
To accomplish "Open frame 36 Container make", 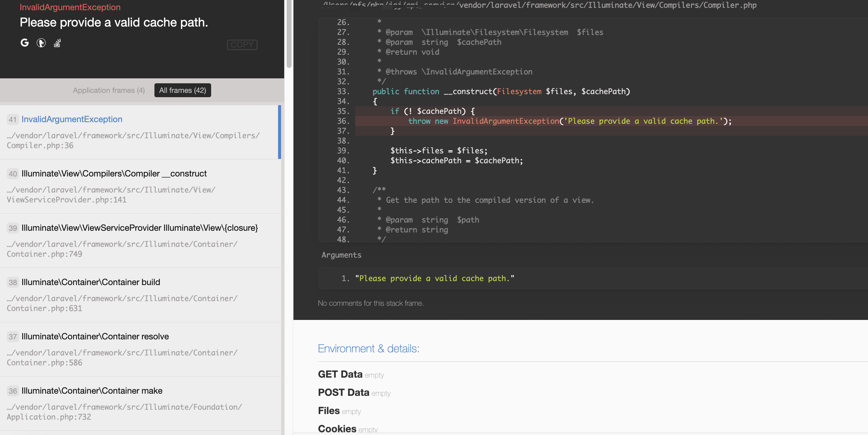I will click(92, 391).
